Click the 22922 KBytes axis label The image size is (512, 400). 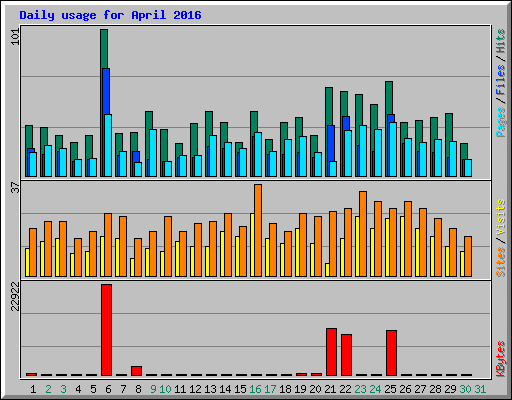(15, 297)
